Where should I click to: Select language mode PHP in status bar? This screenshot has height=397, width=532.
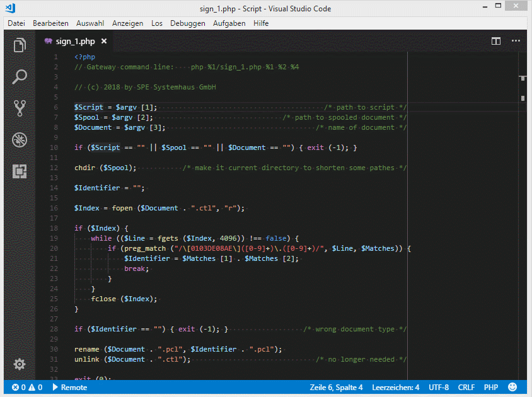491,387
